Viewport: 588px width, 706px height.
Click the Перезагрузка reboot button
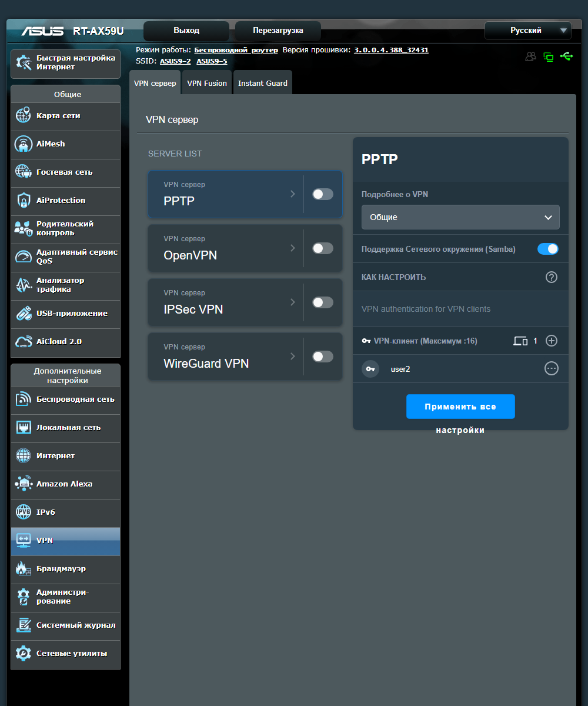click(278, 31)
